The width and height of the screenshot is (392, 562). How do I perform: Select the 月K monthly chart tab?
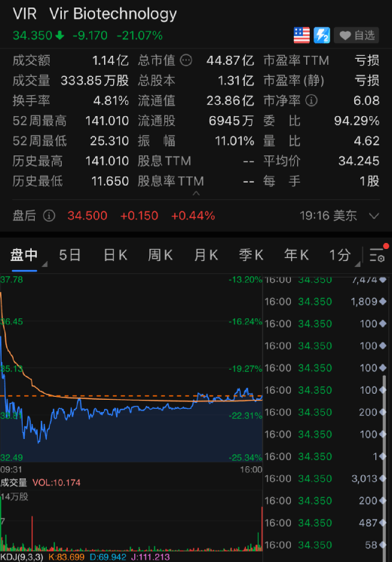(206, 256)
